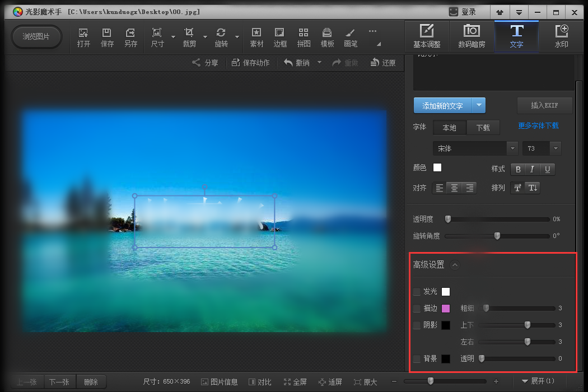Screen dimensions: 588x392
Task: Open the 尺寸 resize tool
Action: click(x=157, y=37)
